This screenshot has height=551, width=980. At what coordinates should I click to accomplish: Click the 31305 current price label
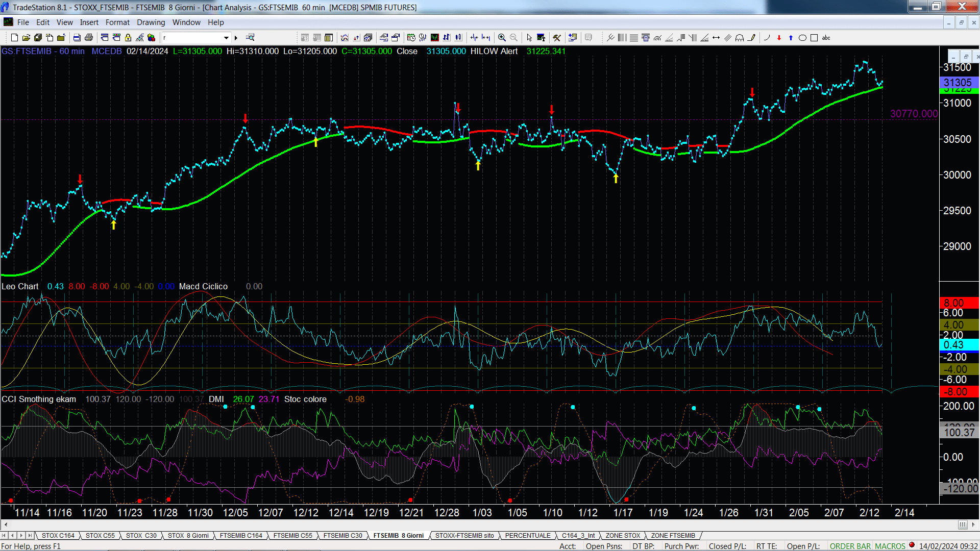click(x=959, y=83)
